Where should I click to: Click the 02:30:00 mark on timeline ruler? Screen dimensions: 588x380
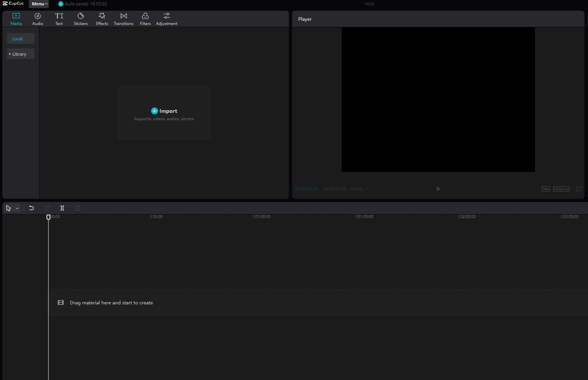tap(571, 216)
